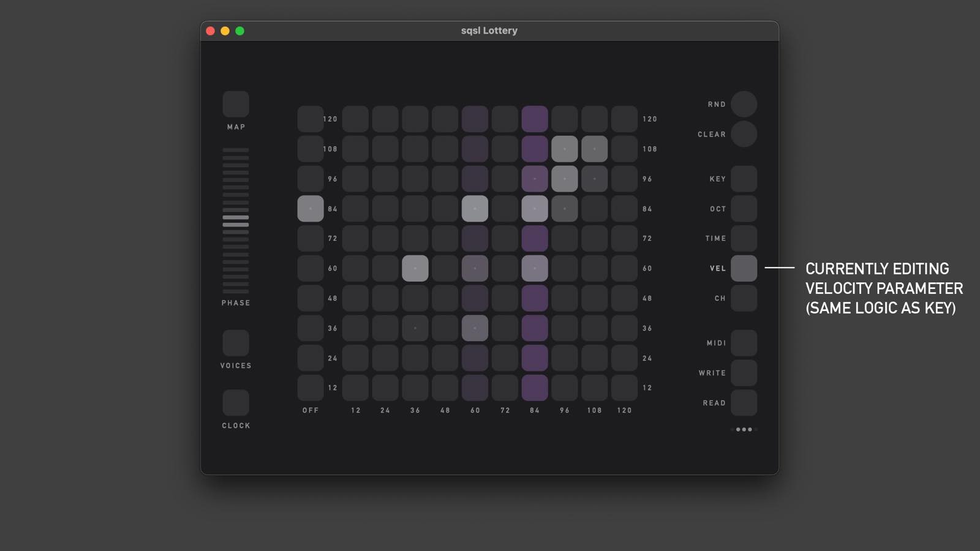Toggle the MAP button
The height and width of the screenshot is (551, 980).
[236, 104]
